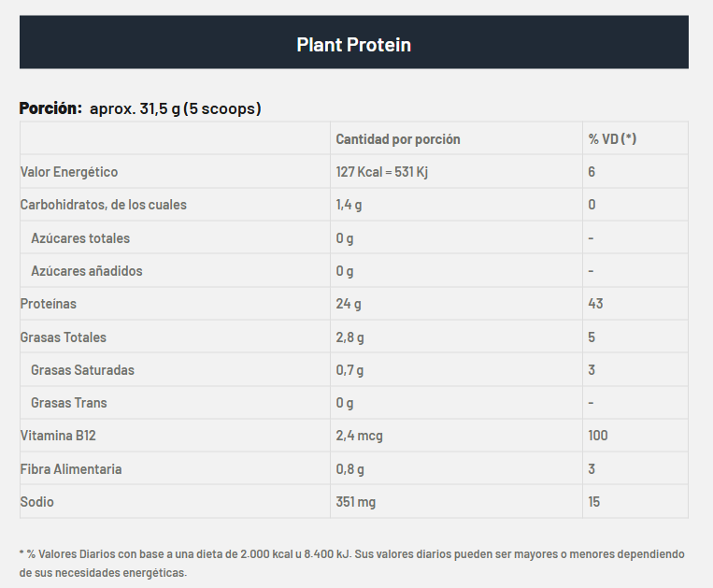Click the 43 percent value for Proteínas
Image resolution: width=713 pixels, height=588 pixels.
[596, 304]
